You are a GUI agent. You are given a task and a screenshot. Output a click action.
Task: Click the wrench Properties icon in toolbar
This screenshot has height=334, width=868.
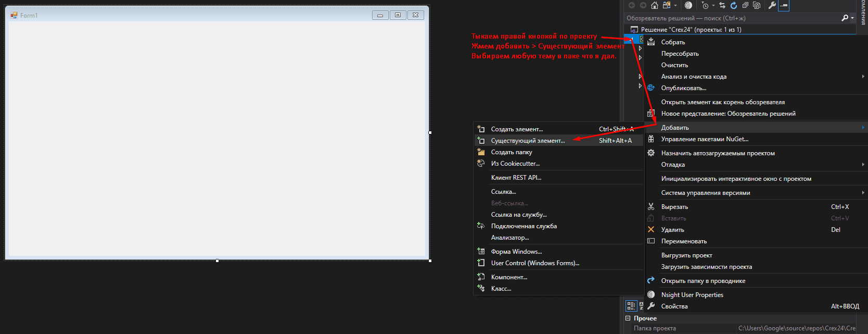pos(772,5)
